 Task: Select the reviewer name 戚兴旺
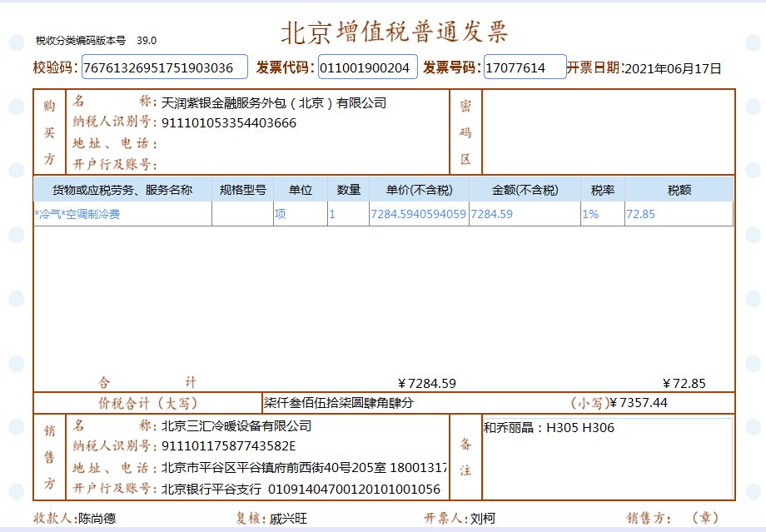click(x=288, y=519)
